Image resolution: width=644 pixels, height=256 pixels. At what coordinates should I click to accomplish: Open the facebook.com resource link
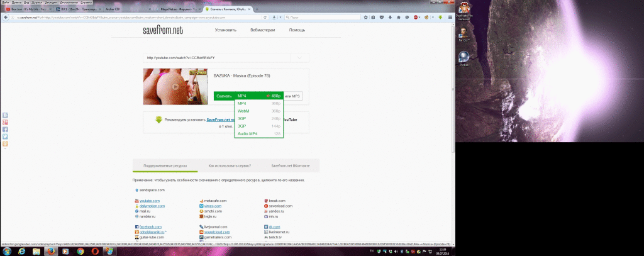click(150, 227)
